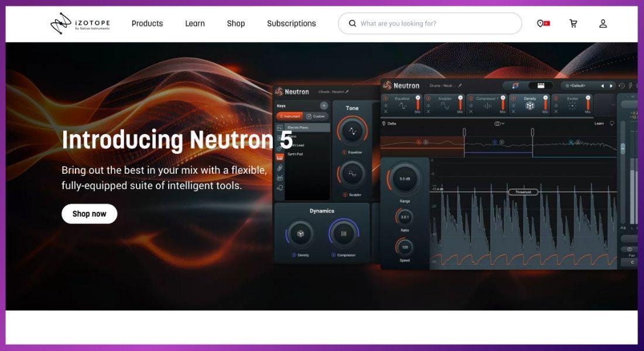Screen dimensions: 644x351
Task: Open the Exciter module menu lines icon
Action: [x=556, y=105]
